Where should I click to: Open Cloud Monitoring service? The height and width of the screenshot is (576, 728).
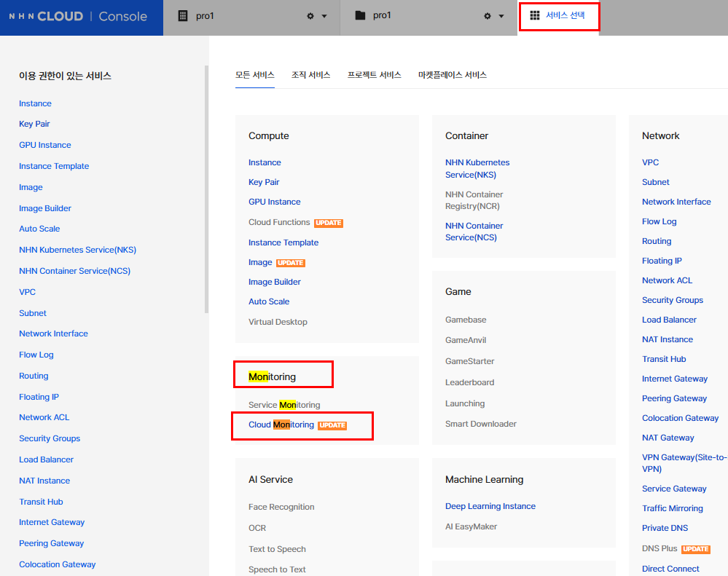coord(281,425)
